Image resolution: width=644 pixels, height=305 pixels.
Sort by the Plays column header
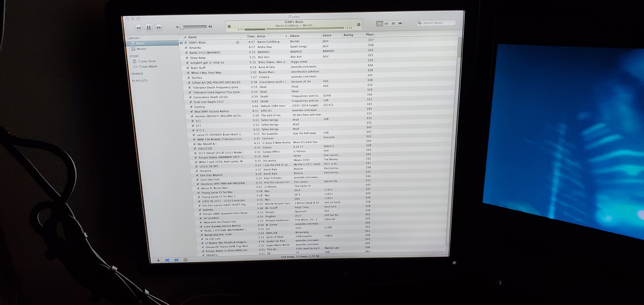coord(369,35)
